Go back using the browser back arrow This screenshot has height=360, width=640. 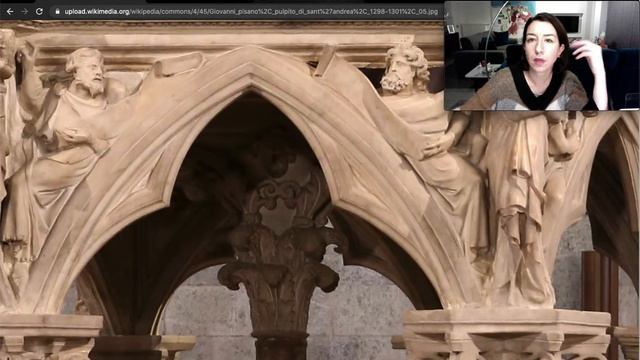[x=10, y=12]
